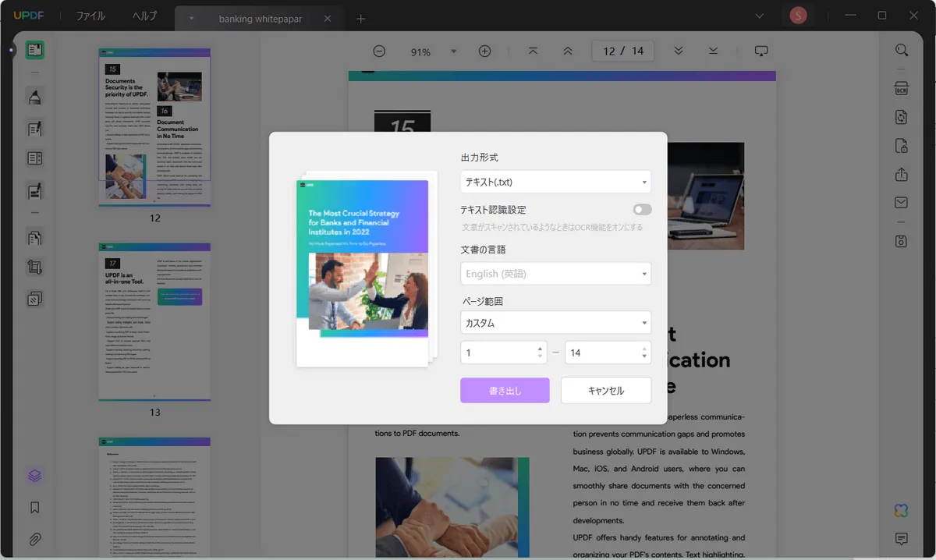Go to the previous page arrow
The width and height of the screenshot is (936, 560).
(568, 51)
